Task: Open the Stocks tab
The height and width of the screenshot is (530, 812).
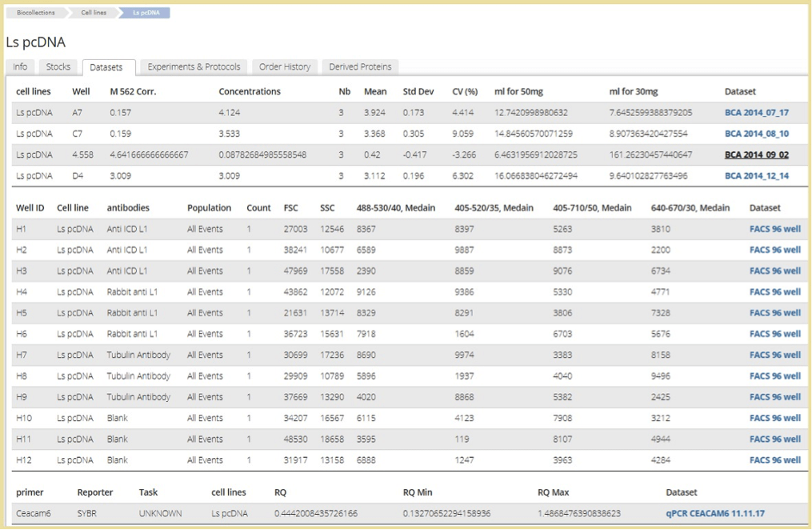Action: pyautogui.click(x=58, y=67)
